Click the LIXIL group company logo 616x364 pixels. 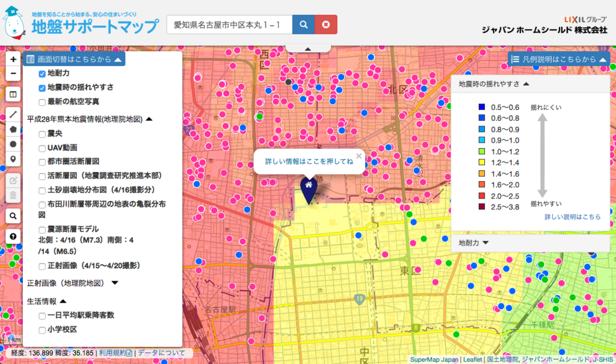tap(585, 19)
